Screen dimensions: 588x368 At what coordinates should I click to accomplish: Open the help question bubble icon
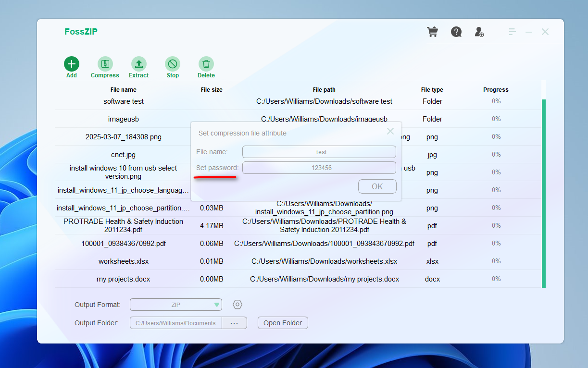(456, 32)
